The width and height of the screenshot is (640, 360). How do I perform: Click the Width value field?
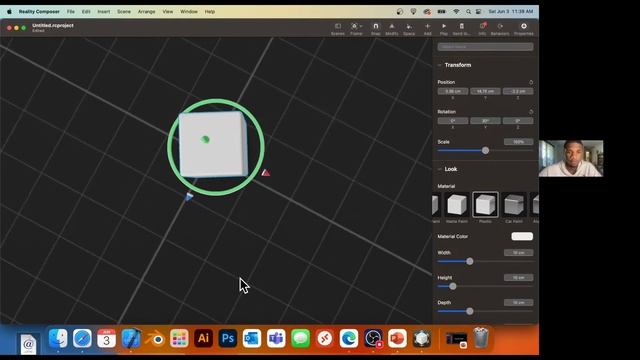(518, 253)
